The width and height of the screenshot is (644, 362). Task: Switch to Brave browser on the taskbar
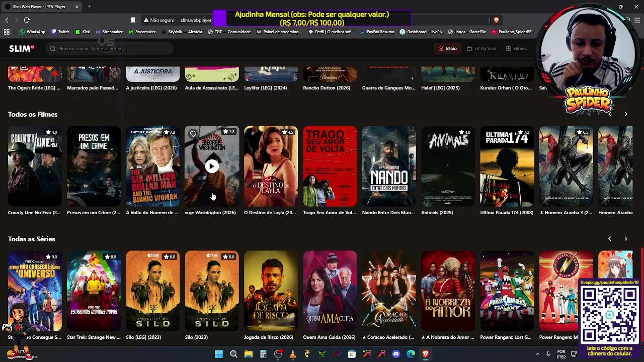click(426, 354)
